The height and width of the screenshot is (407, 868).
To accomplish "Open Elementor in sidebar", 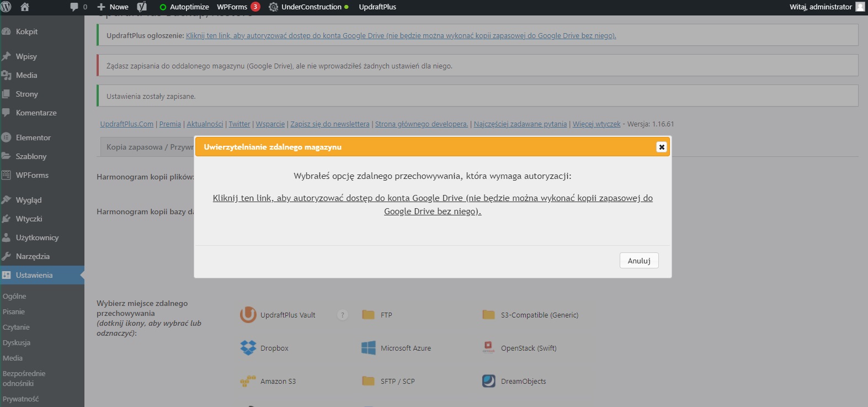I will point(42,138).
